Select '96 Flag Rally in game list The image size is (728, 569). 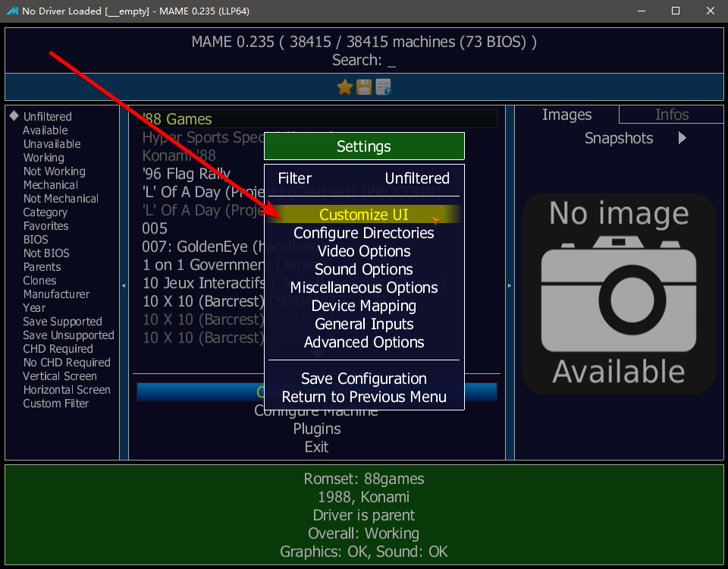(x=187, y=174)
